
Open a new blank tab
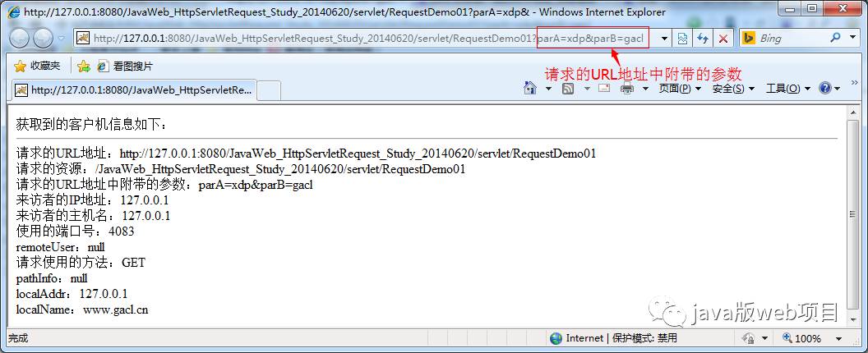coord(269,91)
